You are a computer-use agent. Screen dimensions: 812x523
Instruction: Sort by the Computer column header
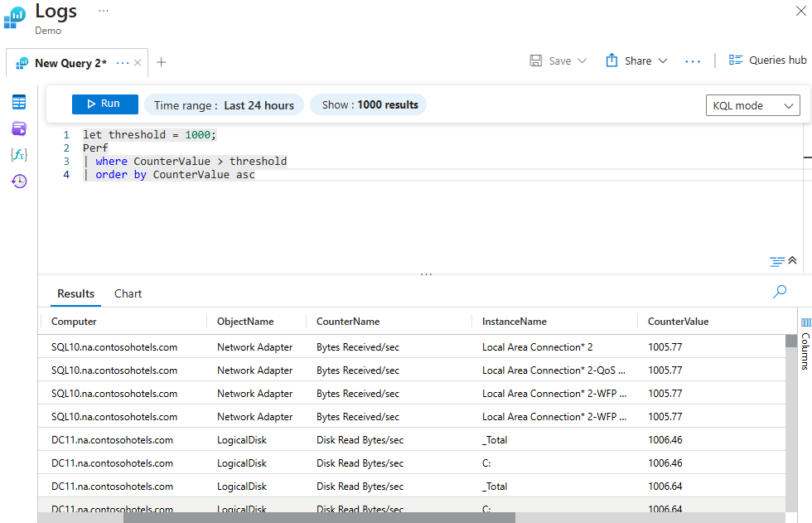(74, 322)
